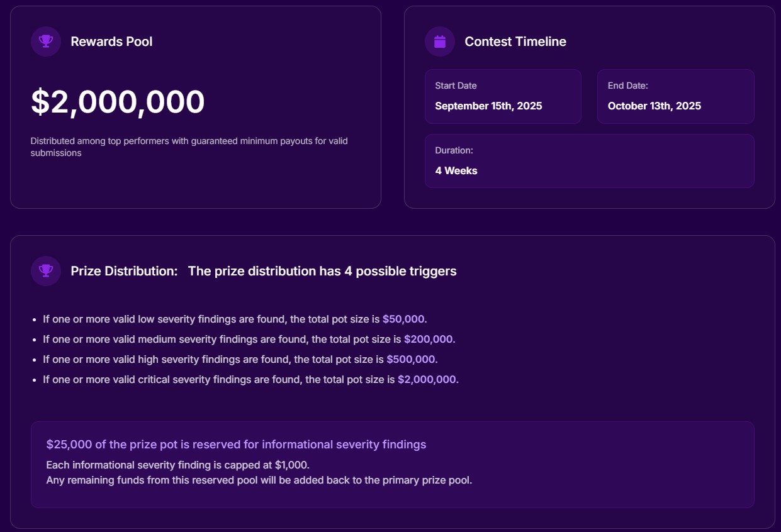Image resolution: width=781 pixels, height=532 pixels.
Task: Click the Start Date card
Action: pos(503,96)
